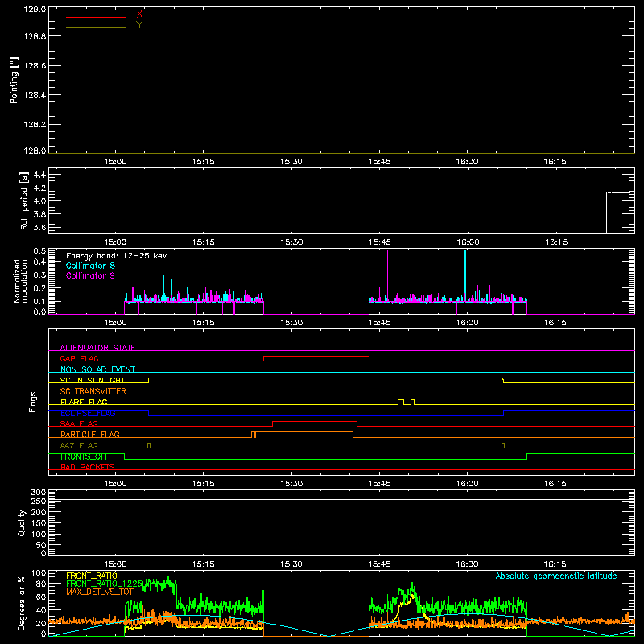644x644 pixels.
Task: Click the first FLARE_FLAG pulse near 15:48
Action: (x=401, y=402)
